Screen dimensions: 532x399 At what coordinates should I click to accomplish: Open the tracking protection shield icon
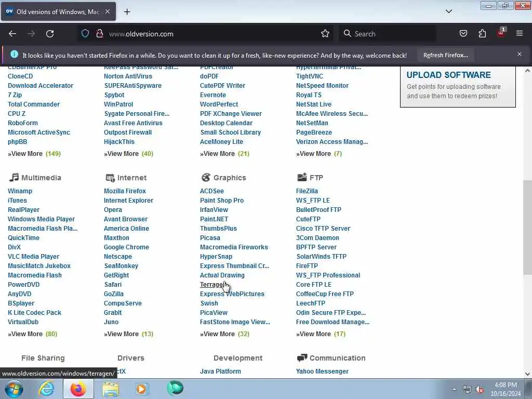pyautogui.click(x=85, y=34)
